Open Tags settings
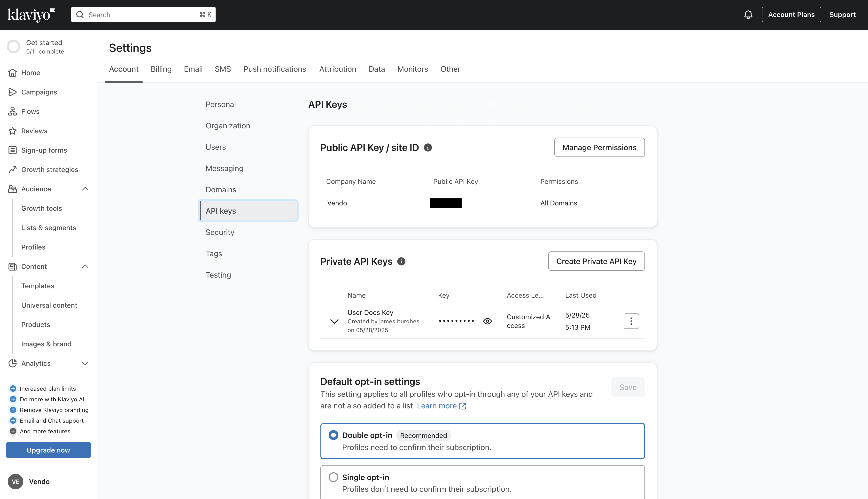868x499 pixels. tap(214, 254)
